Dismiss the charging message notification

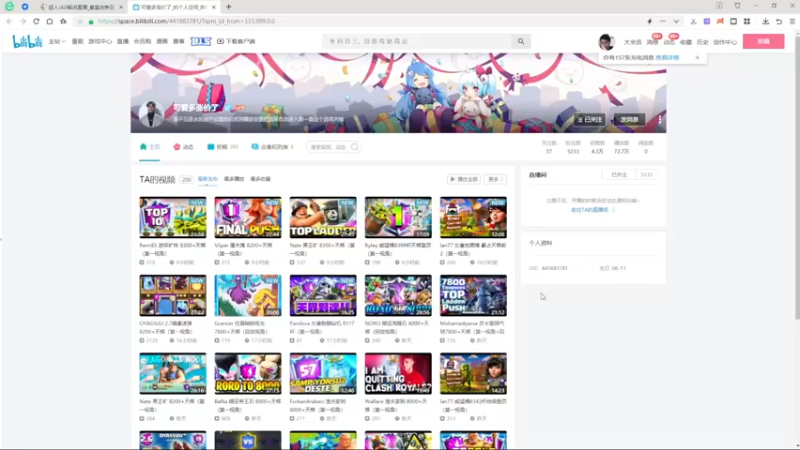697,58
